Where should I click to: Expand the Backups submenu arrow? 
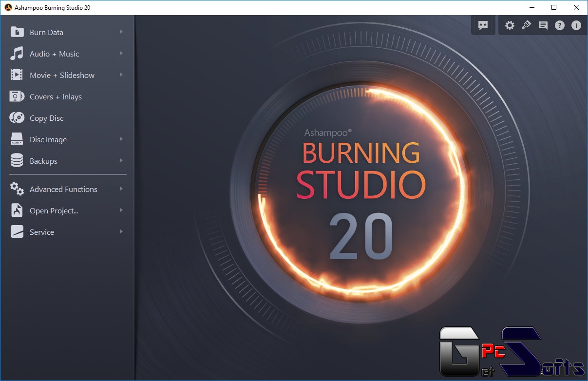tap(121, 161)
